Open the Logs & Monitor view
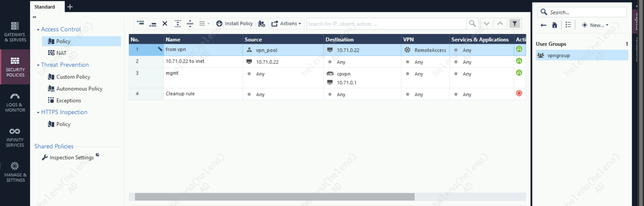The width and height of the screenshot is (644, 206). click(x=15, y=102)
